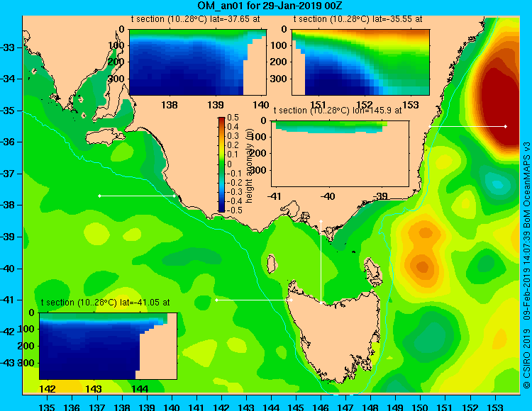Click the white transect line west of Tasmania

click(254, 300)
